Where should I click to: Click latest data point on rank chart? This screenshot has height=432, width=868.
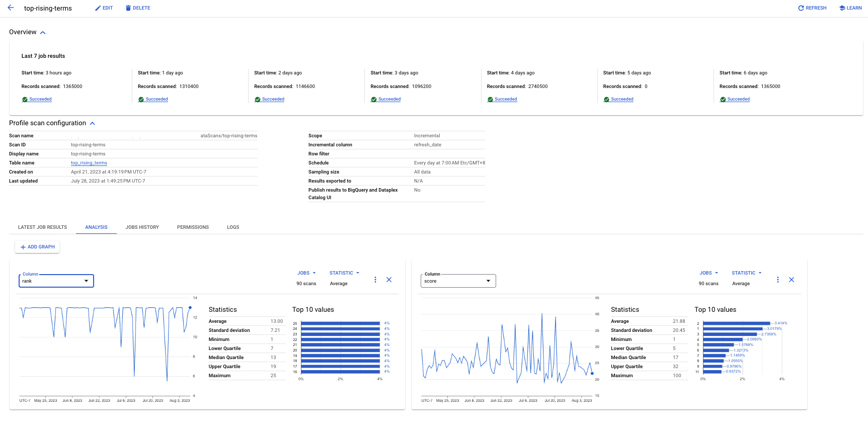(x=190, y=307)
